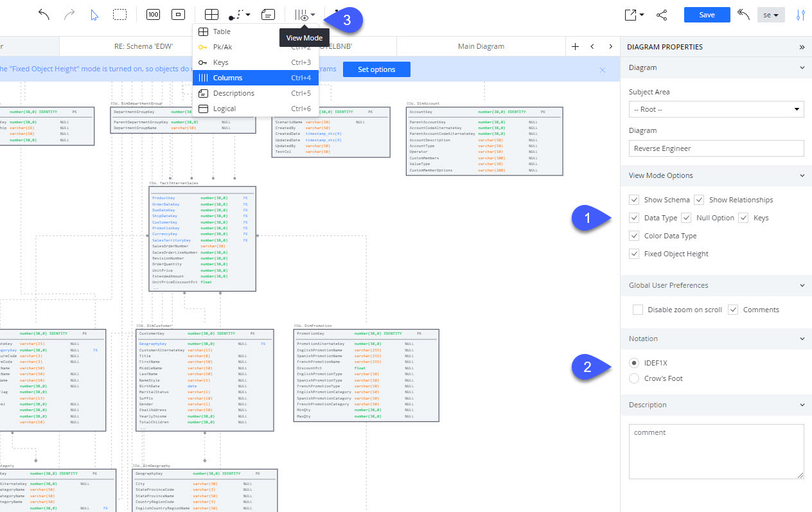Click the share icon
The width and height of the screenshot is (812, 512).
click(662, 15)
